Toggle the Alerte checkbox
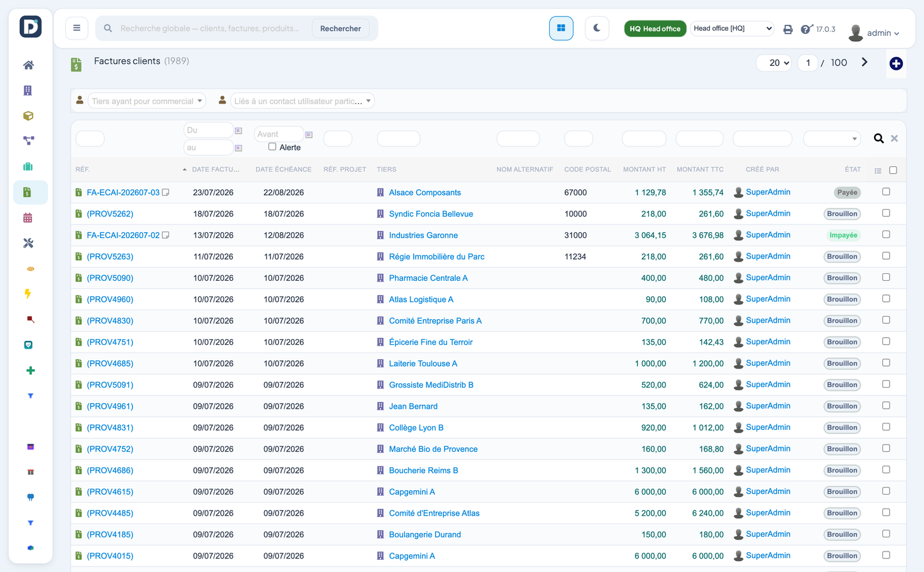The height and width of the screenshot is (572, 924). (x=272, y=147)
